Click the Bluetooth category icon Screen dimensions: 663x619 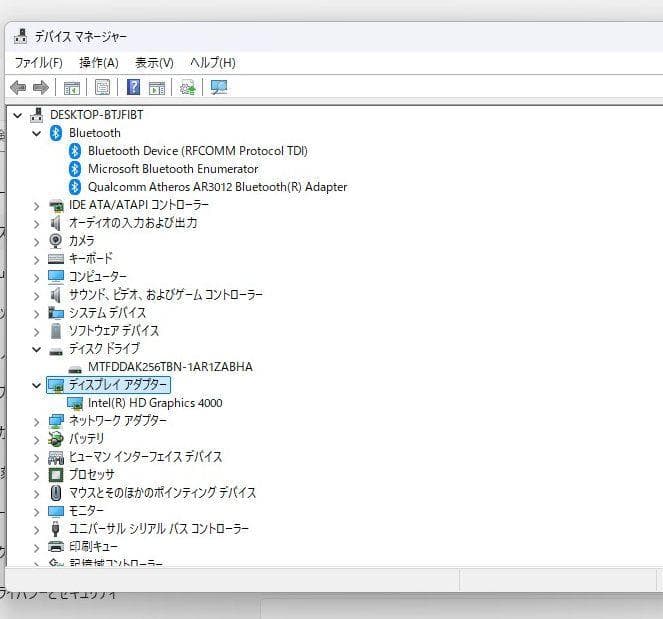[x=56, y=133]
